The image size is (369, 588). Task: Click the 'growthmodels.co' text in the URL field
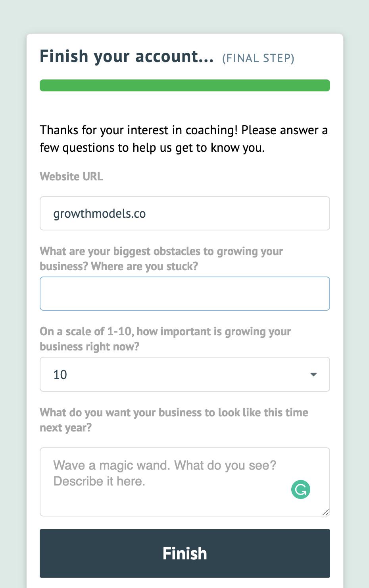click(100, 214)
